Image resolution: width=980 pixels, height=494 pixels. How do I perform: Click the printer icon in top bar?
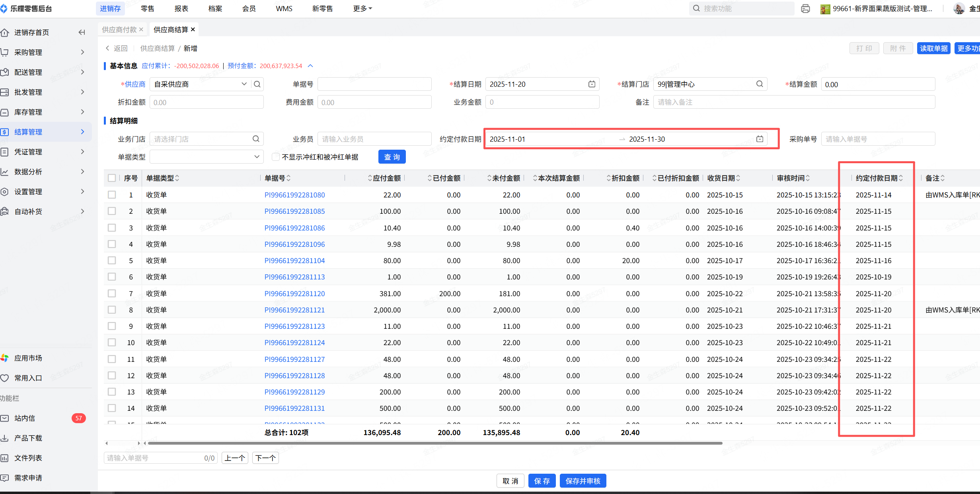[805, 8]
